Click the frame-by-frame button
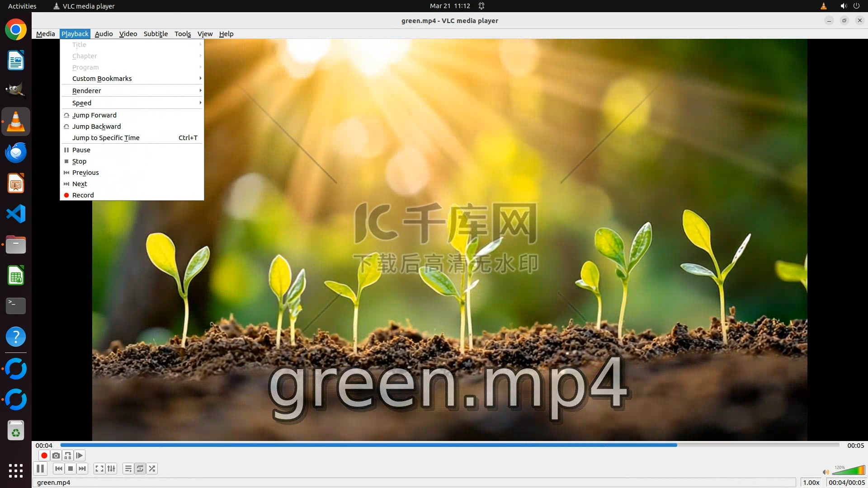The image size is (868, 488). click(x=80, y=455)
